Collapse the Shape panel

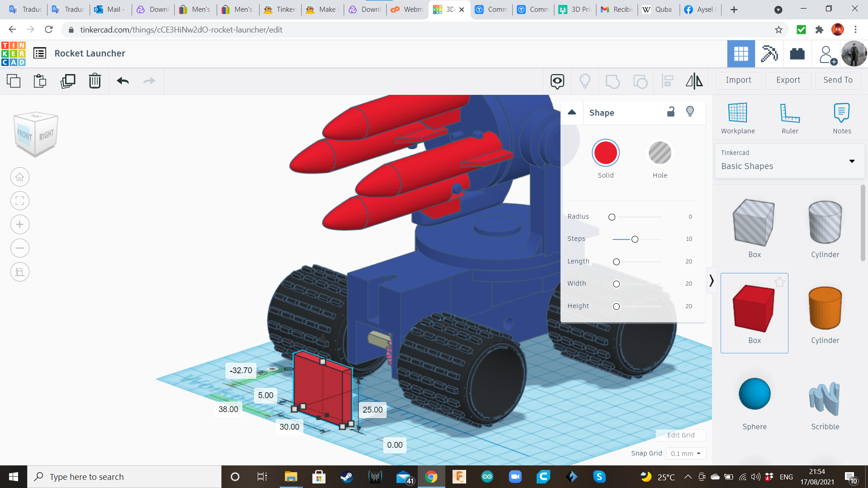(572, 113)
